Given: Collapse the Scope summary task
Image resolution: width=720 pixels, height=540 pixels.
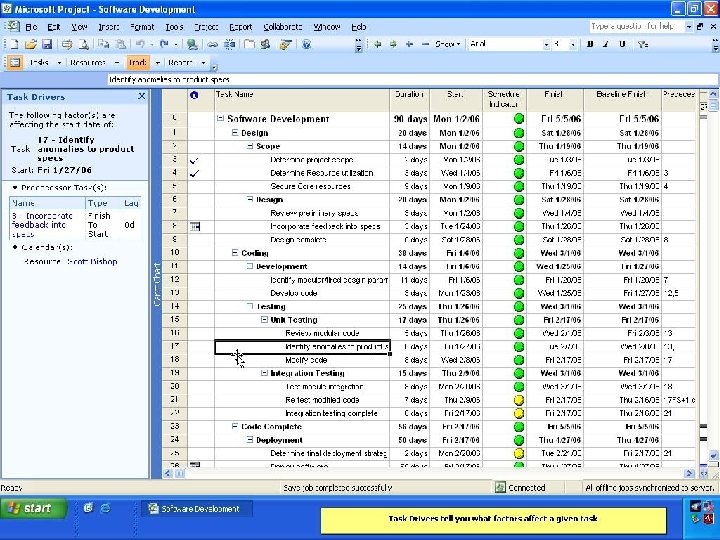Looking at the screenshot, I should 250,146.
